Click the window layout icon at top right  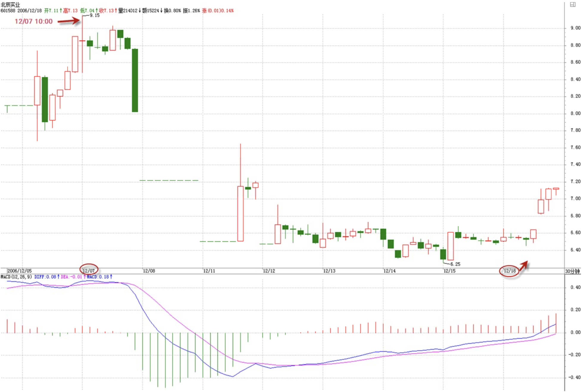[572, 4]
